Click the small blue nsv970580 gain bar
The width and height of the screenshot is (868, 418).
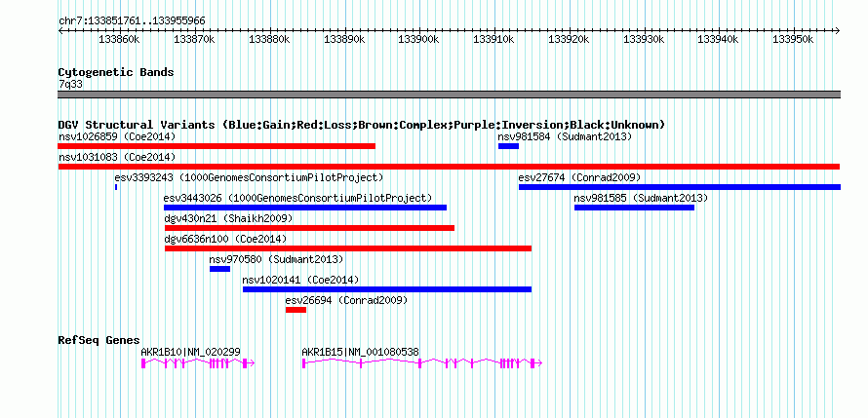tap(219, 269)
